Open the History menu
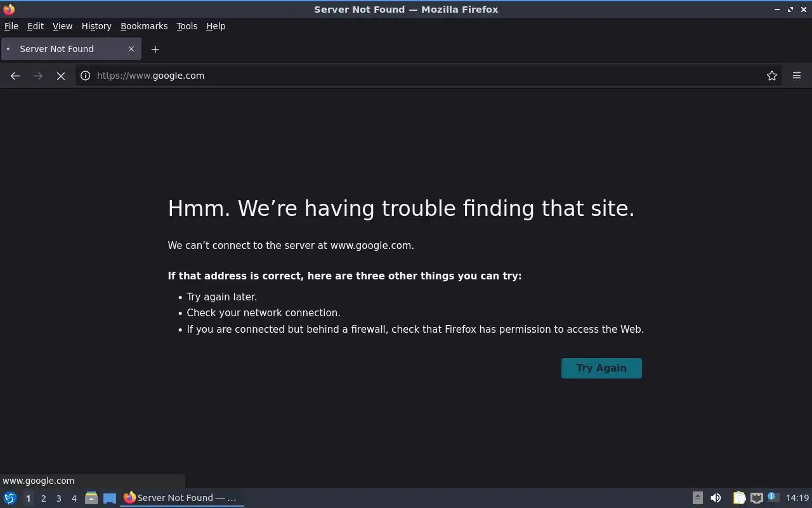812x508 pixels. point(96,26)
